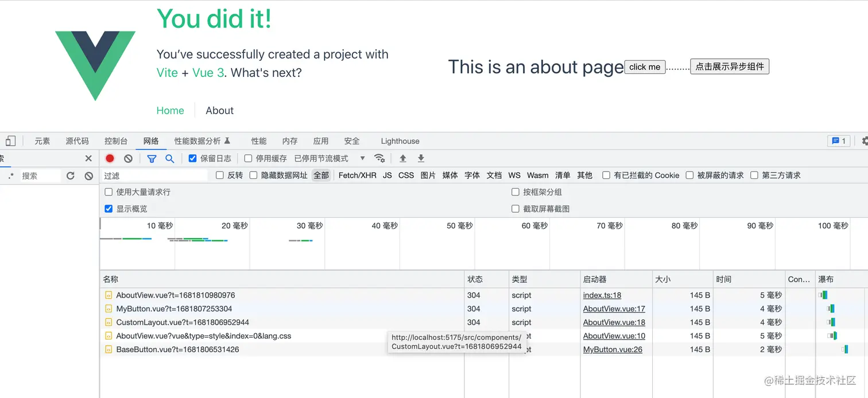
Task: Open the issues badge showing 1
Action: [839, 141]
